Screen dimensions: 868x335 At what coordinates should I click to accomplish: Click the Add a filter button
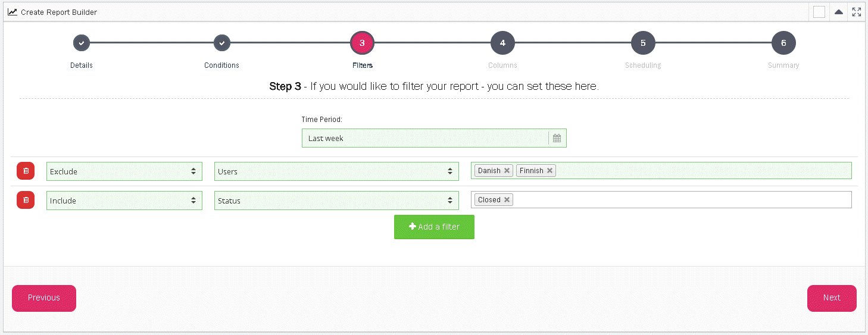click(x=434, y=227)
